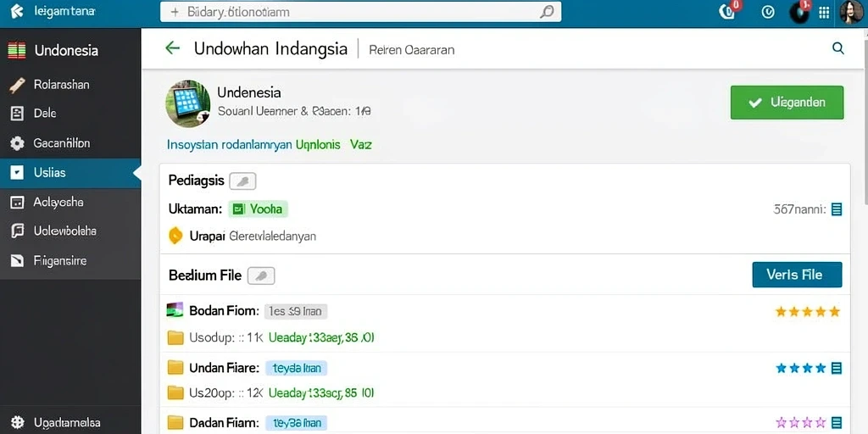868x434 pixels.
Task: Click the purple star rating of Dadan Fiam
Action: pyautogui.click(x=800, y=423)
